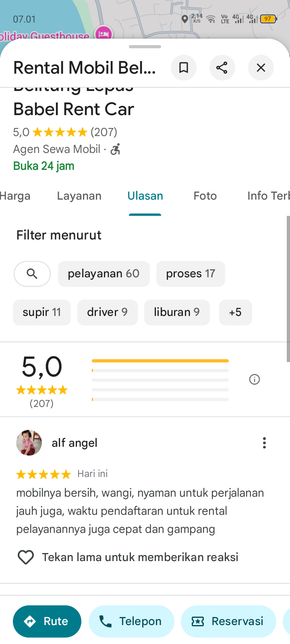Toggle the supir 11 filter chip
The width and height of the screenshot is (290, 644).
point(42,312)
